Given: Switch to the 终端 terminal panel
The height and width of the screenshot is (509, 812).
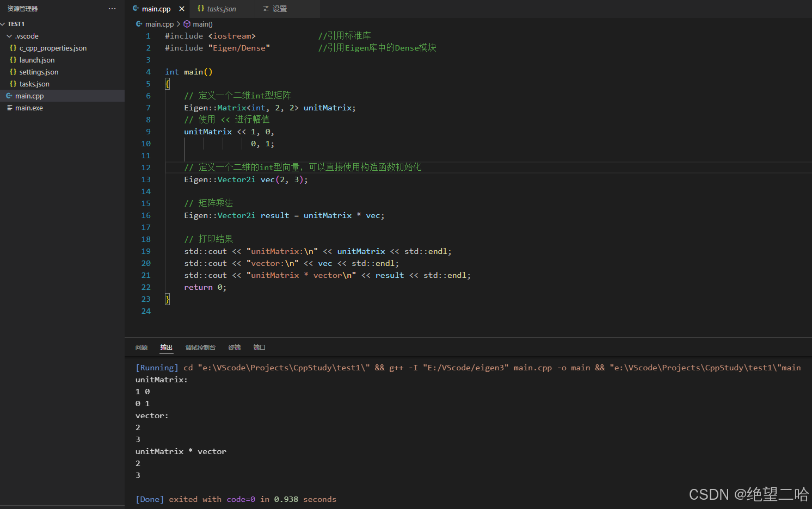Looking at the screenshot, I should [234, 347].
